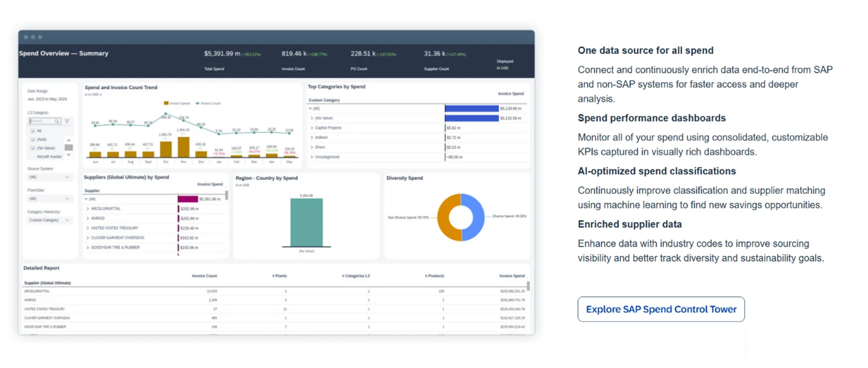
Task: Click the Explore SAP Spend Control Tower button
Action: point(660,309)
